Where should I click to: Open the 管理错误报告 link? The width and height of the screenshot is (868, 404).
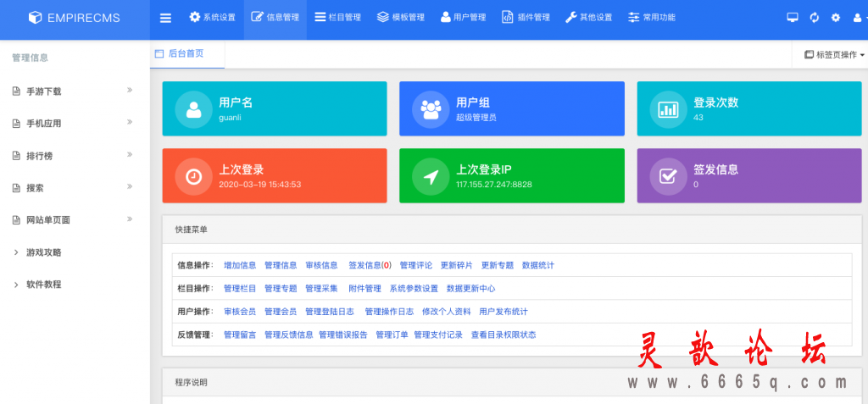343,335
